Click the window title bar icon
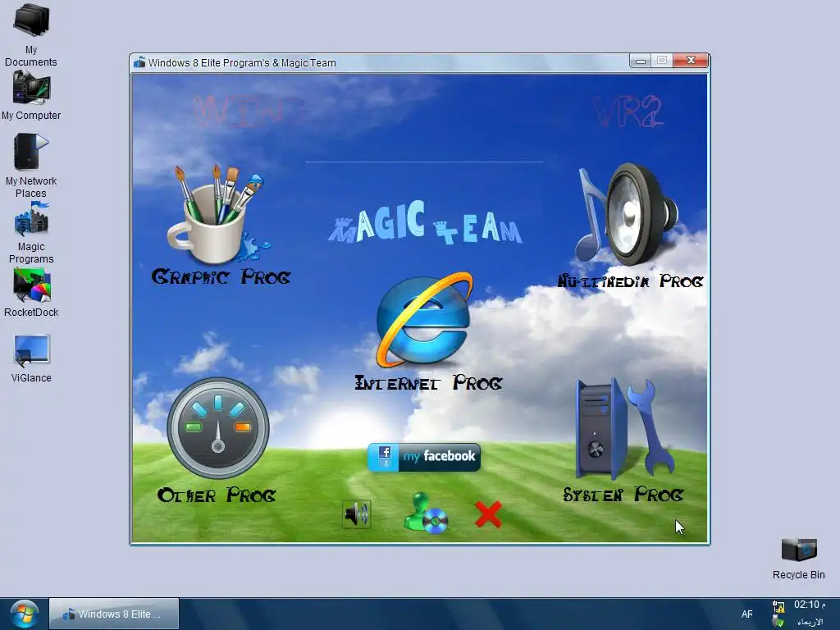 139,62
